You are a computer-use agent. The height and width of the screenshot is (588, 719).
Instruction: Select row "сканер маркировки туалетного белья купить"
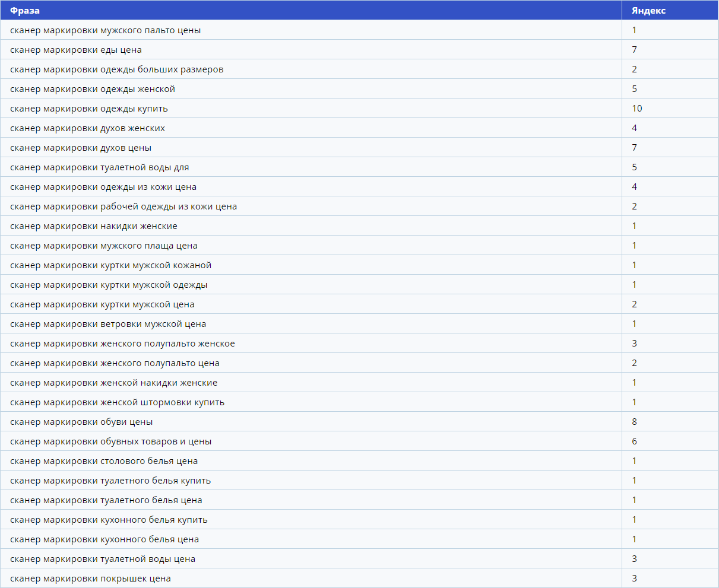359,481
